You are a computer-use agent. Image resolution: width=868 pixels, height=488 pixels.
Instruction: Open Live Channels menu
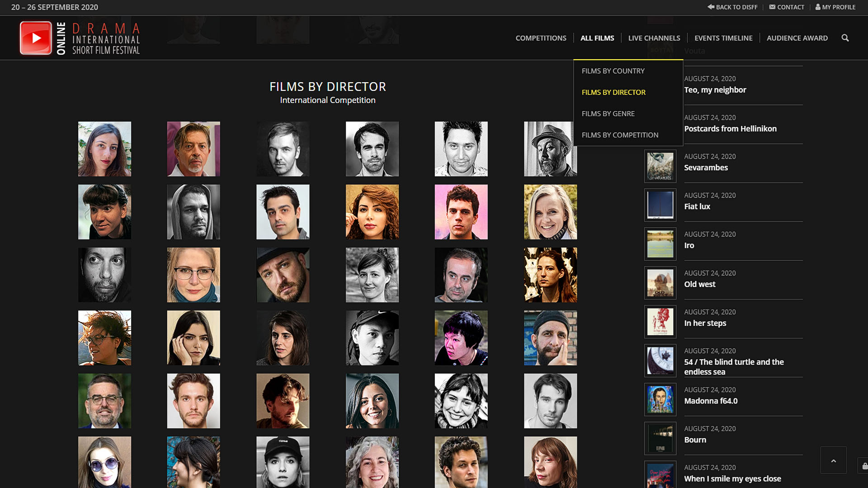[654, 38]
